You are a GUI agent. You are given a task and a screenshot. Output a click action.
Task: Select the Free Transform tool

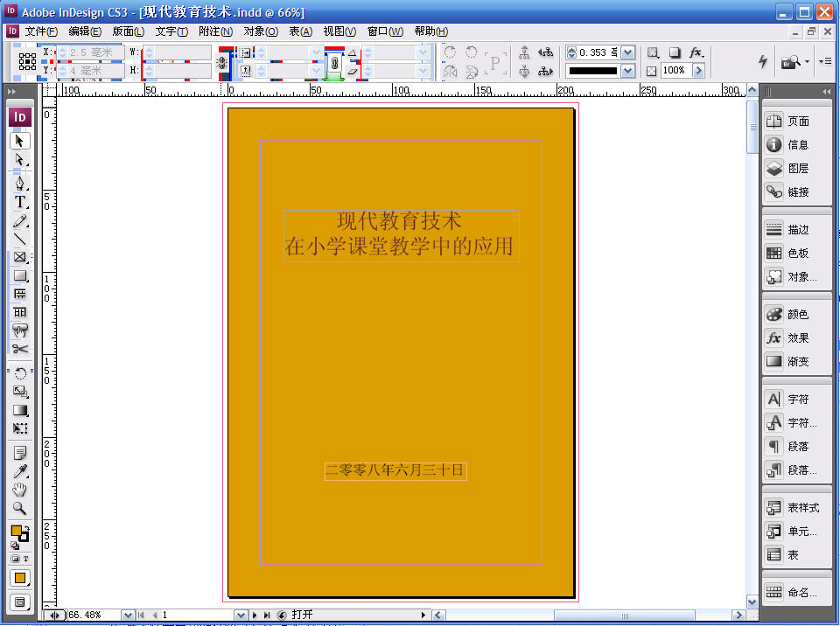[x=20, y=428]
